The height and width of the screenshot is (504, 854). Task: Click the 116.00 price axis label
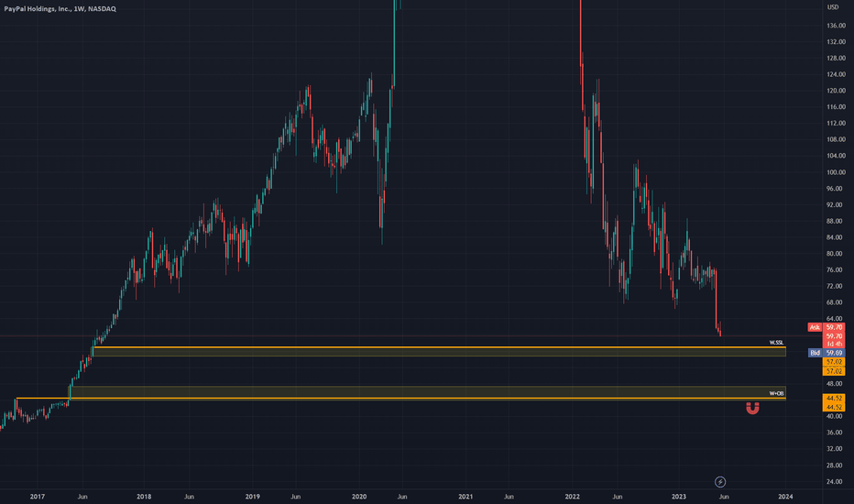pyautogui.click(x=836, y=107)
